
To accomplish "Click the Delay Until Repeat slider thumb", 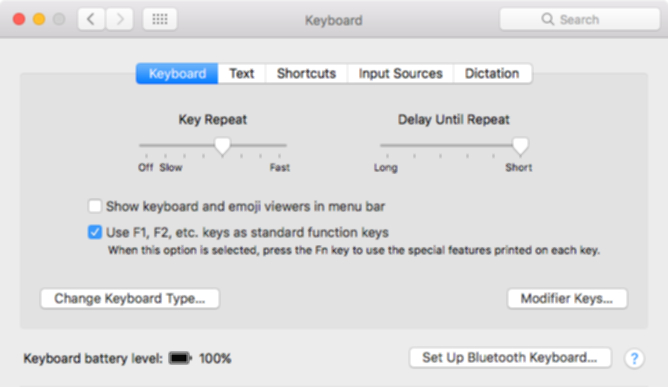I will (520, 146).
